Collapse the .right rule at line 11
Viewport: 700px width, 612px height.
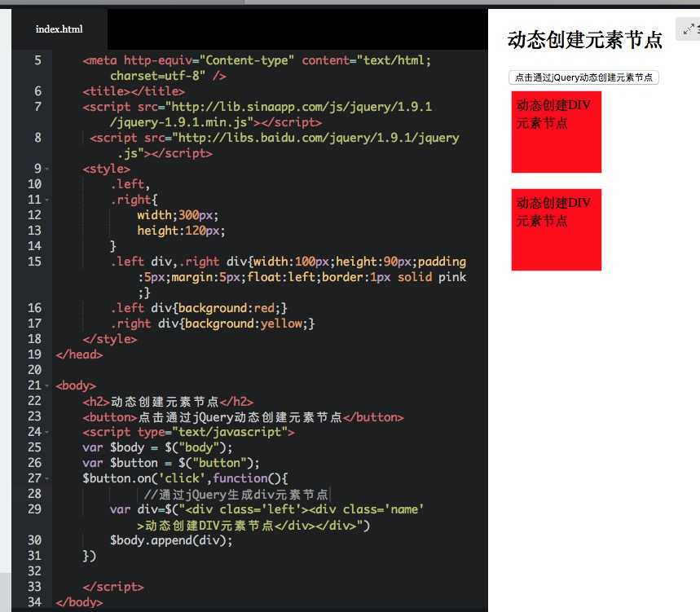pyautogui.click(x=47, y=200)
